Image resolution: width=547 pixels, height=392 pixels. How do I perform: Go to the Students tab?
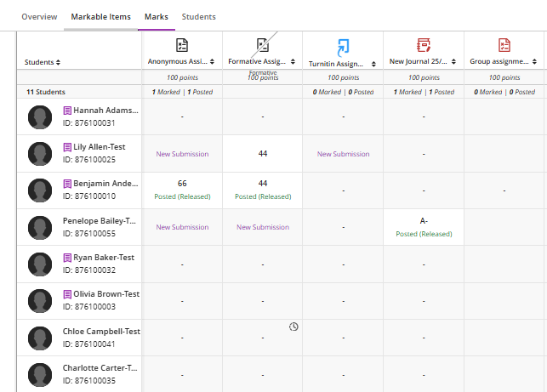tap(198, 17)
